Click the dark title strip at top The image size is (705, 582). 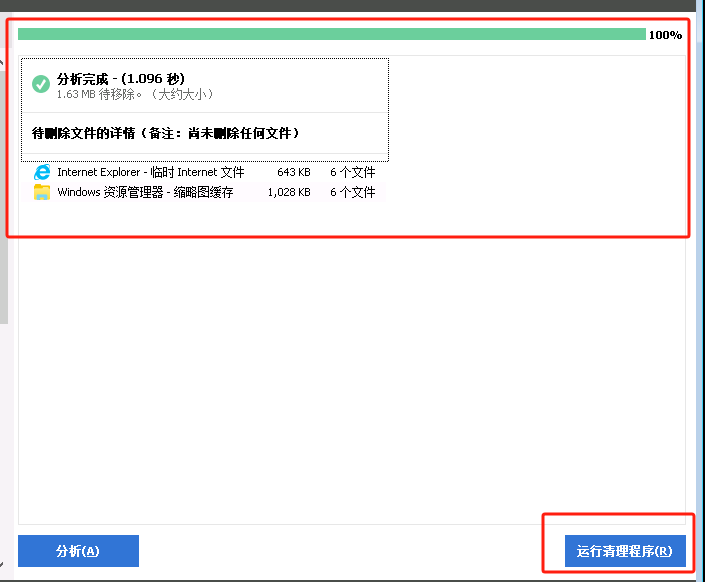click(x=350, y=5)
